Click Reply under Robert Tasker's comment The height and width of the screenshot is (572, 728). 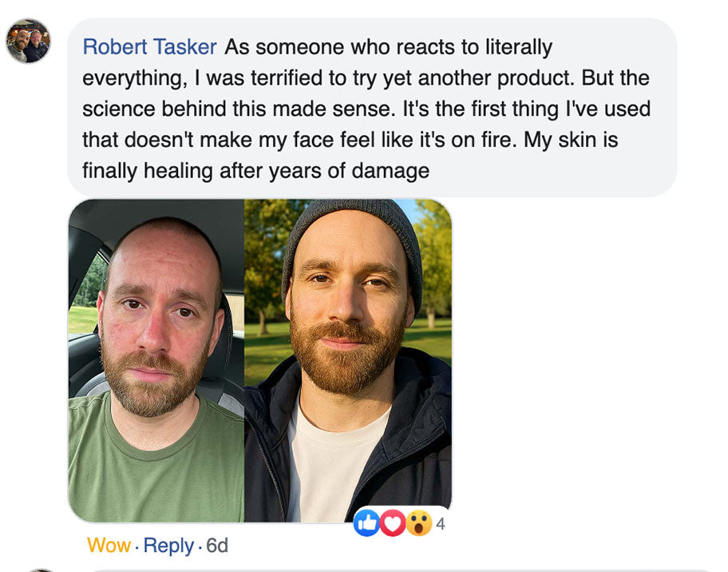(x=168, y=546)
